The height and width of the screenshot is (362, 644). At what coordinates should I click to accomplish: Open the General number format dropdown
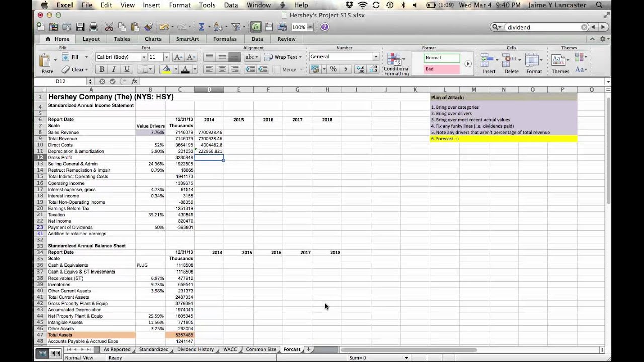(x=375, y=57)
